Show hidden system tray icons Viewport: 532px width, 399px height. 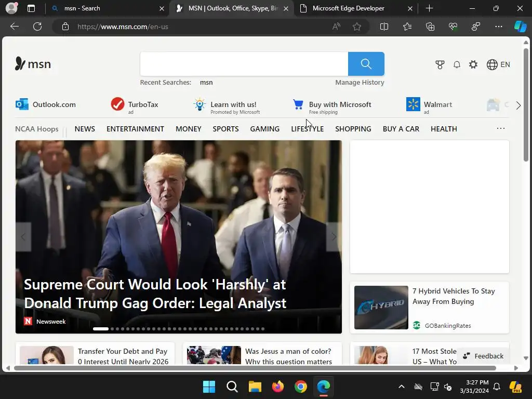tap(402, 387)
